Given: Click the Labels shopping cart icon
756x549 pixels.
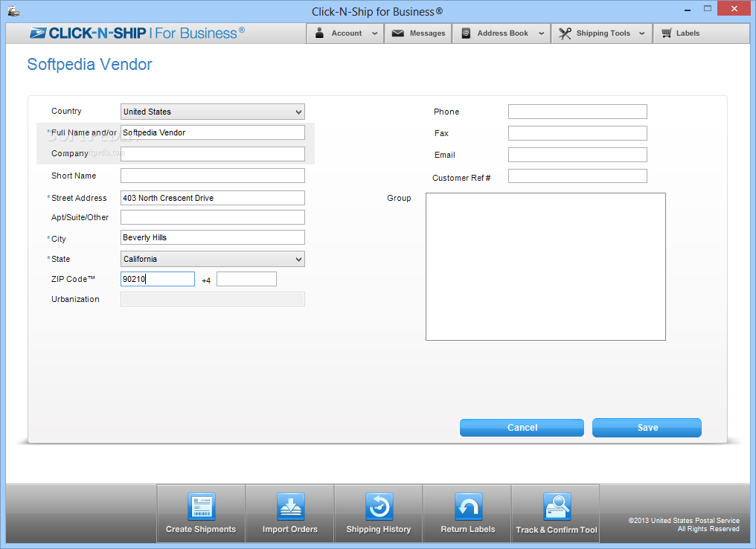Looking at the screenshot, I should [666, 33].
